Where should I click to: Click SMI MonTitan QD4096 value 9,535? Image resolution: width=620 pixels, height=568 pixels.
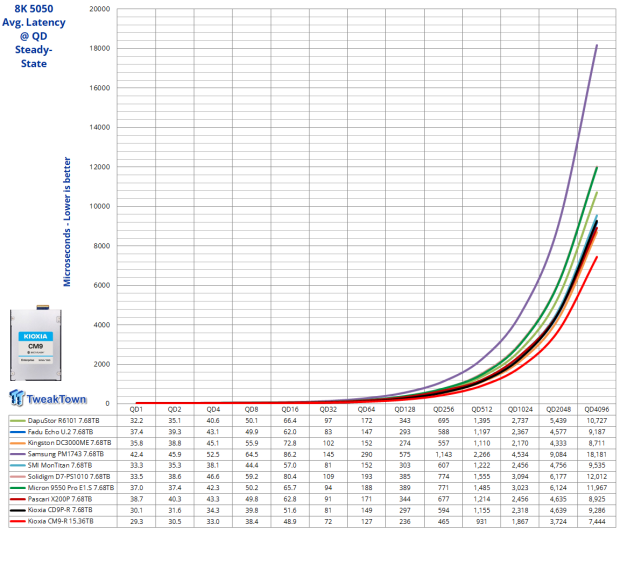[x=597, y=466]
